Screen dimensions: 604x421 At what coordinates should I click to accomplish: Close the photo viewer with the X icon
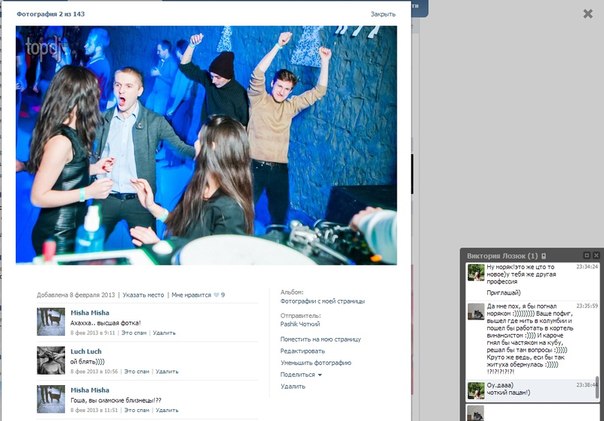pyautogui.click(x=588, y=14)
